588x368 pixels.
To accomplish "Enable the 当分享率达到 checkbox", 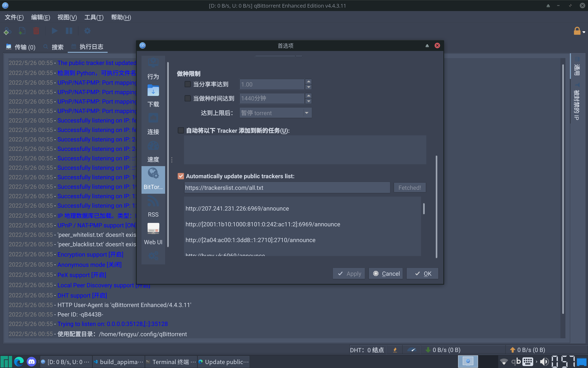I will click(x=187, y=84).
